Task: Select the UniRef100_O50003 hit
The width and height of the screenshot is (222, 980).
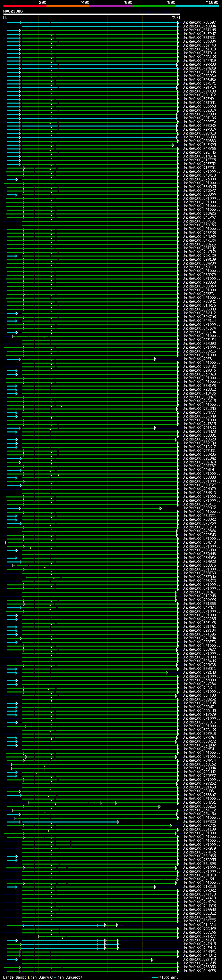Action: 199,106
